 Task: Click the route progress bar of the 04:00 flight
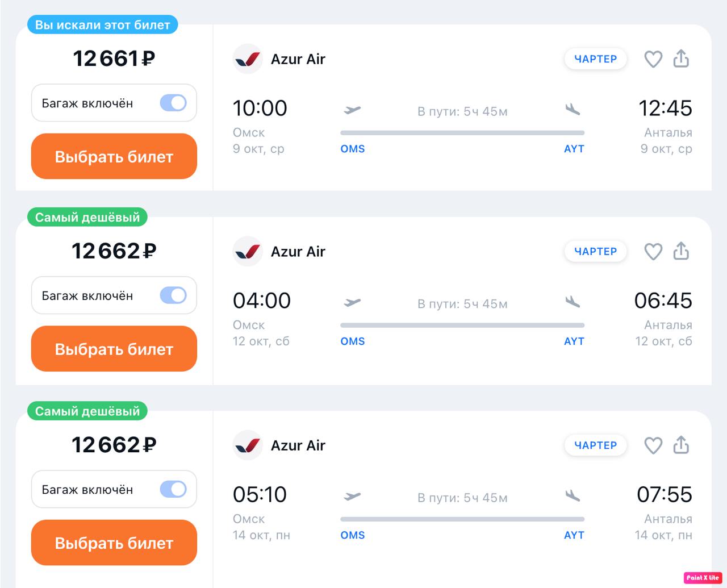462,326
